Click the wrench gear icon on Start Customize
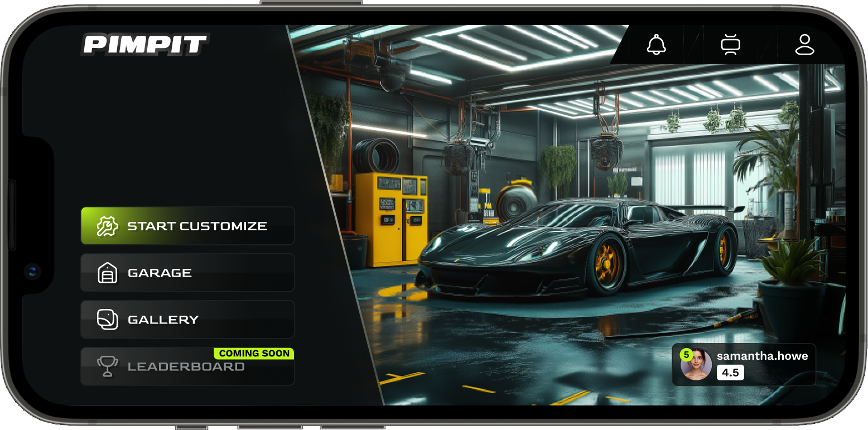The image size is (868, 430). [x=107, y=226]
